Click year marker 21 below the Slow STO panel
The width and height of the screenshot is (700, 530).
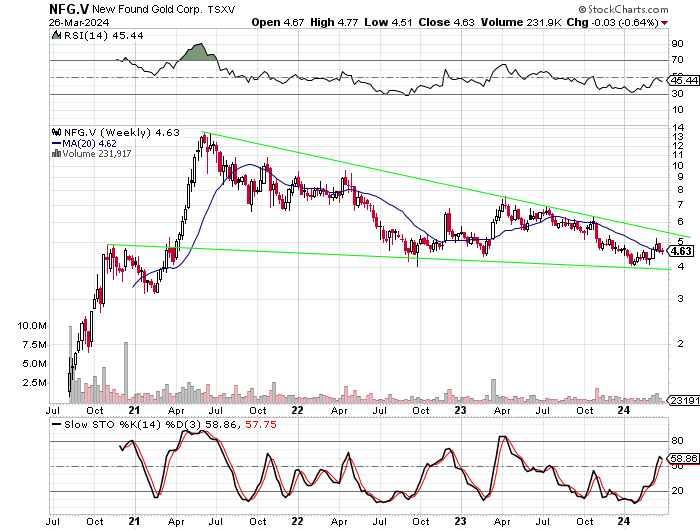click(134, 522)
